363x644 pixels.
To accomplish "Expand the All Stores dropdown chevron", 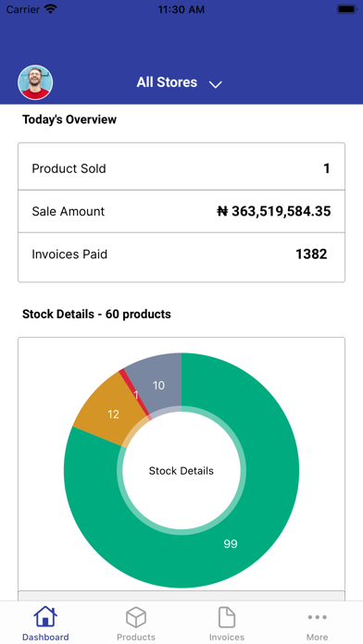I will (216, 84).
